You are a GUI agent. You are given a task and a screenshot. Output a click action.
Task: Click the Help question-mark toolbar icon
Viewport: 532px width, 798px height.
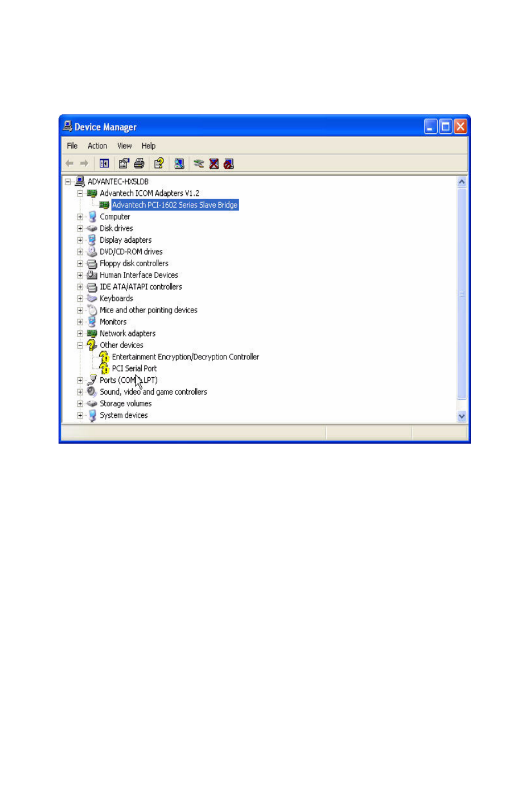click(x=159, y=164)
